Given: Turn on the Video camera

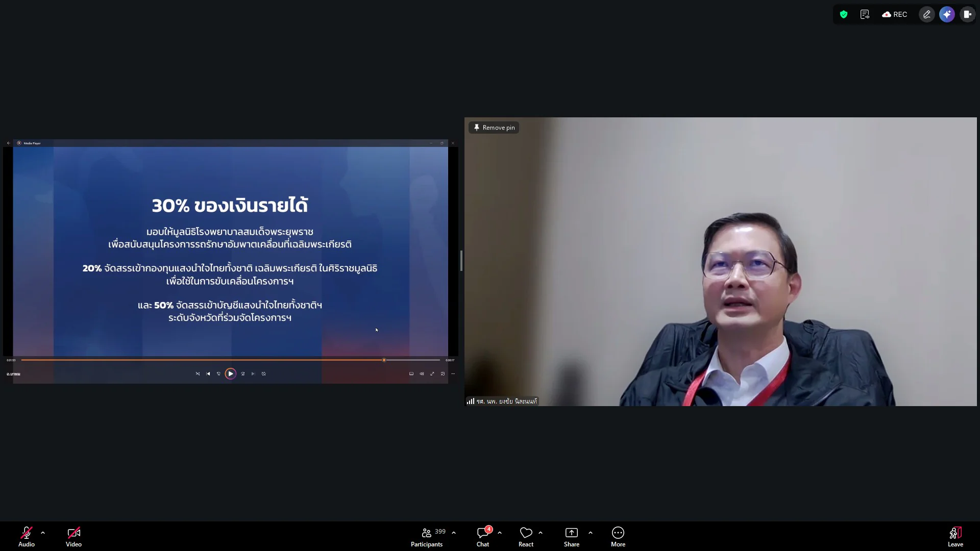Looking at the screenshot, I should tap(73, 537).
